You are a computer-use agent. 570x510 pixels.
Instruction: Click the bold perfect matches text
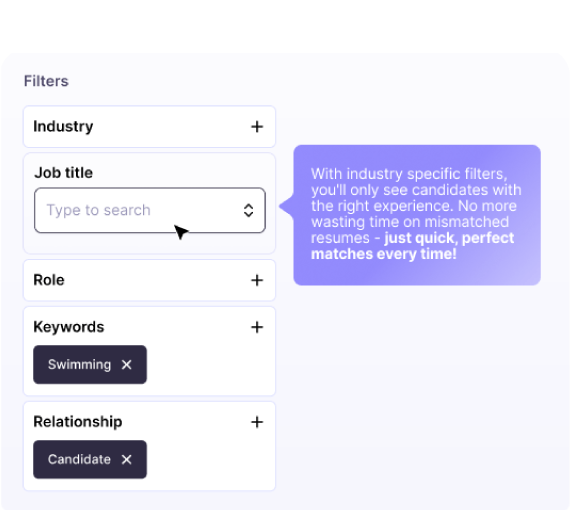coord(413,246)
